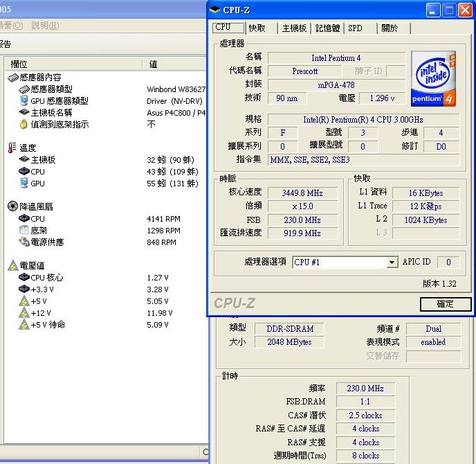The height and width of the screenshot is (464, 476).
Task: Click the board icon beside 主機板 temperature row
Action: (24, 159)
